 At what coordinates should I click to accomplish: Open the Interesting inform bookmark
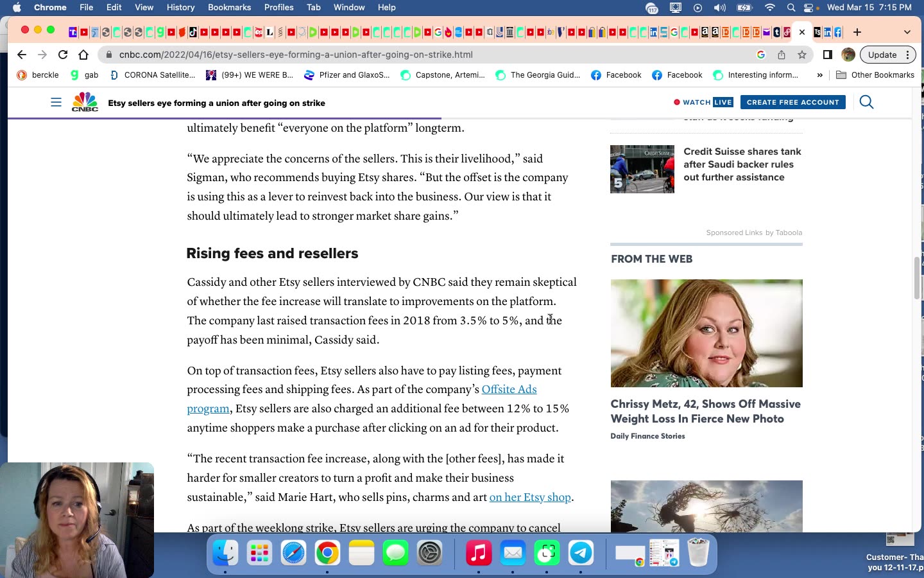click(x=755, y=75)
